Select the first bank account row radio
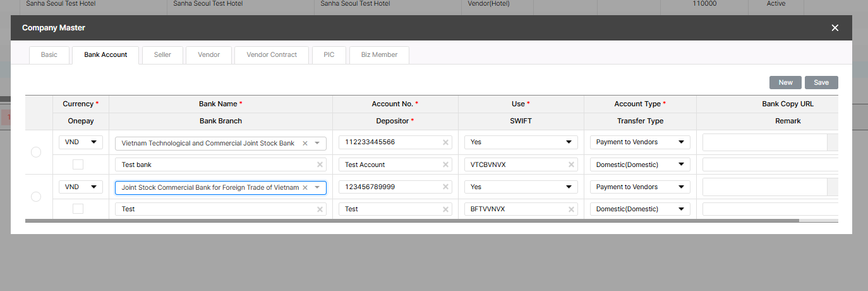 tap(36, 152)
